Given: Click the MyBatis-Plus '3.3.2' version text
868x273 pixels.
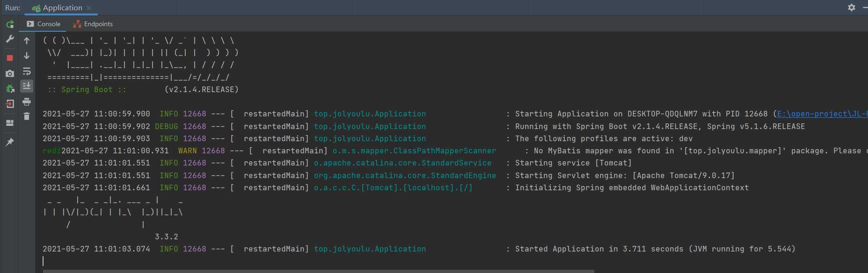Looking at the screenshot, I should 167,237.
